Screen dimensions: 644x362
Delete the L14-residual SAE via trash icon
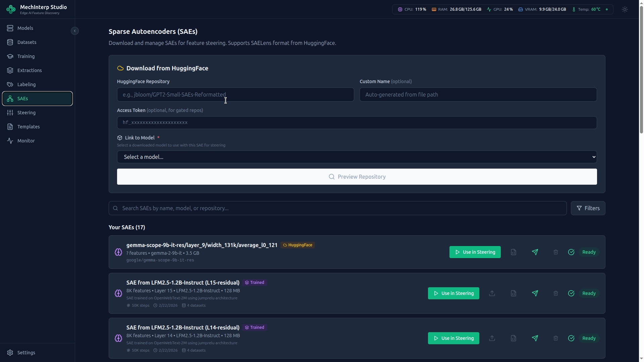click(x=556, y=338)
